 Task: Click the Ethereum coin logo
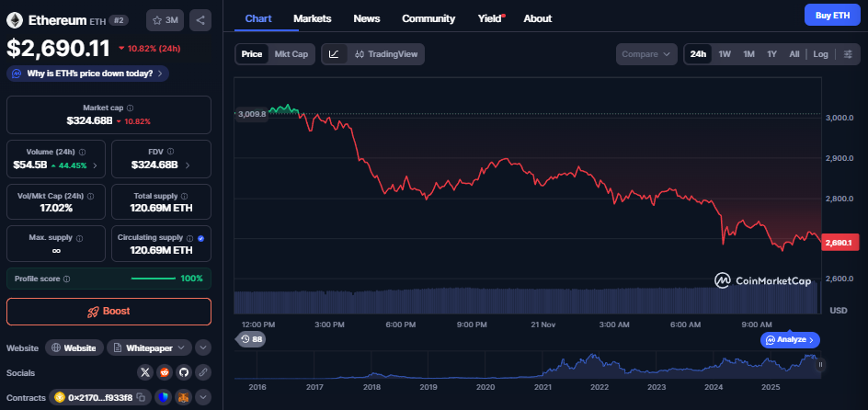[15, 20]
